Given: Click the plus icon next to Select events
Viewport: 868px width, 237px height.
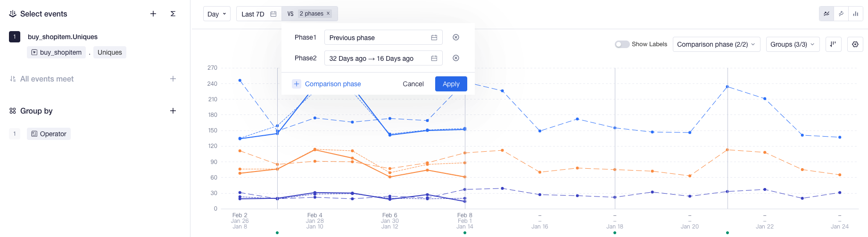Looking at the screenshot, I should tap(153, 14).
